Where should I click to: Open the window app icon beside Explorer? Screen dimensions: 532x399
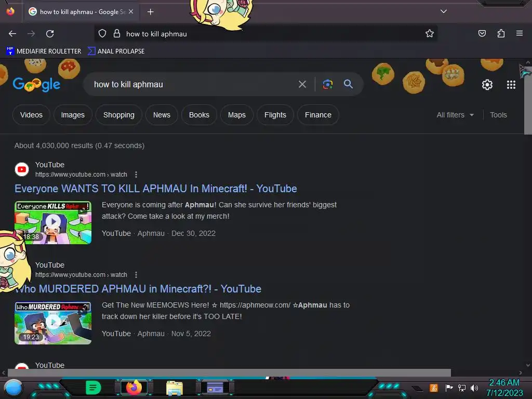[215, 388]
